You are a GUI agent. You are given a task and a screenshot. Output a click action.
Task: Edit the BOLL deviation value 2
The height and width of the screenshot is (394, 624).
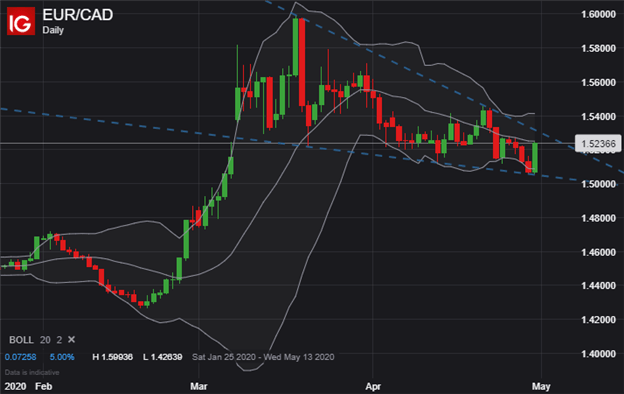coord(59,340)
